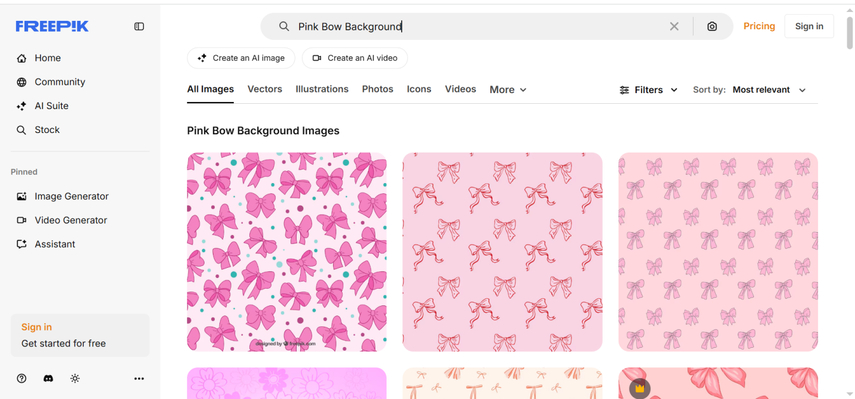Click the AI Suite sparkle icon

(x=21, y=106)
